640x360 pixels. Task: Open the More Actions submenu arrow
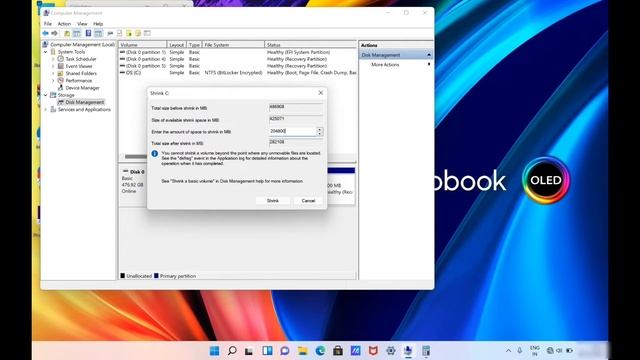(429, 64)
